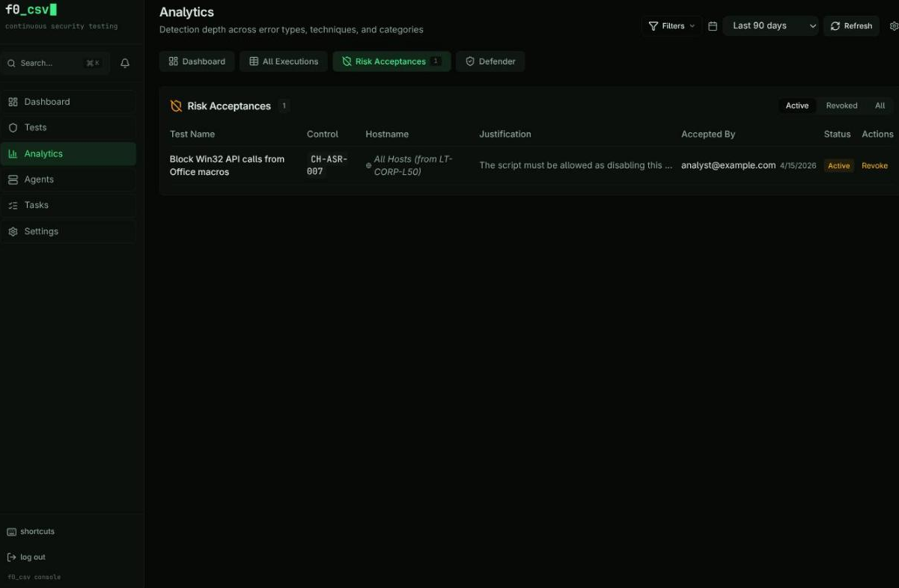Click the justification text The script must be allowed
899x588 pixels.
pos(576,166)
